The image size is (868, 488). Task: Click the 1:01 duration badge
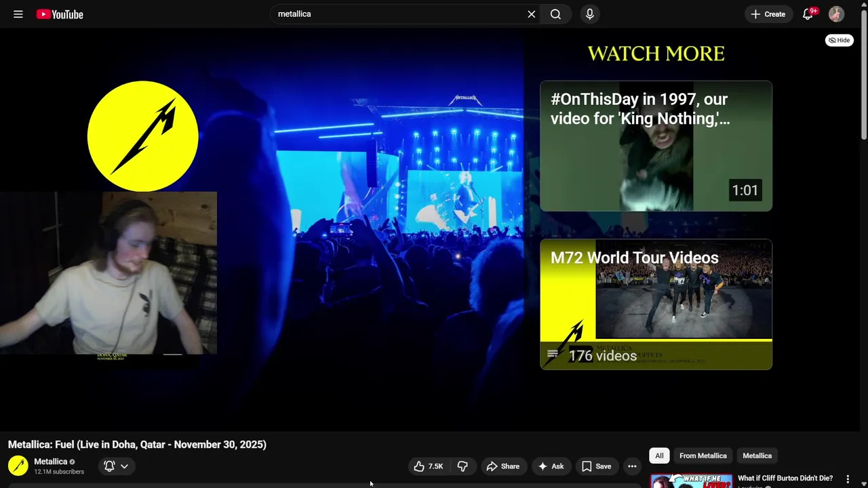pyautogui.click(x=745, y=190)
